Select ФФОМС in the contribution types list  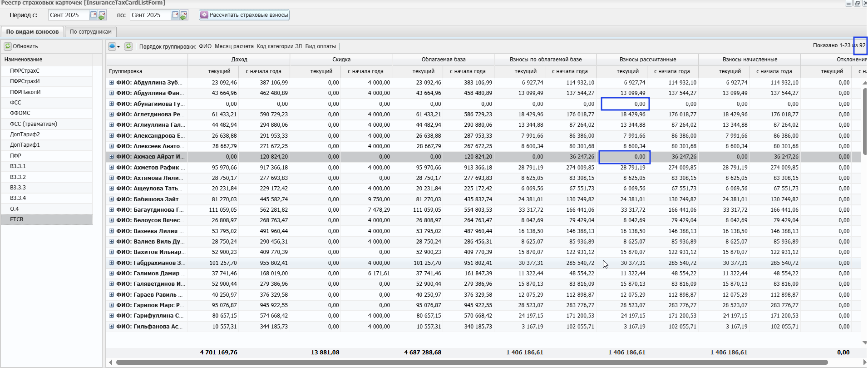[x=20, y=113]
